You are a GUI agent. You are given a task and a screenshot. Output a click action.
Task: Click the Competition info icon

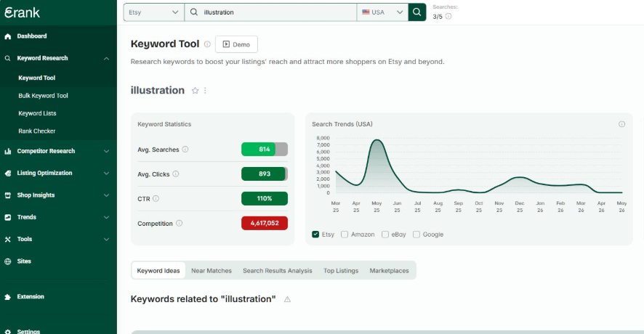point(179,223)
